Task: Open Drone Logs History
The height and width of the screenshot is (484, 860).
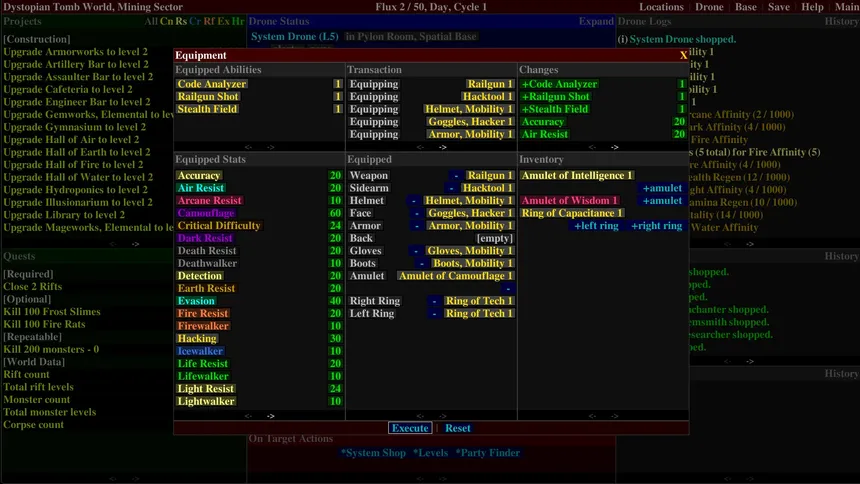Action: coord(841,21)
